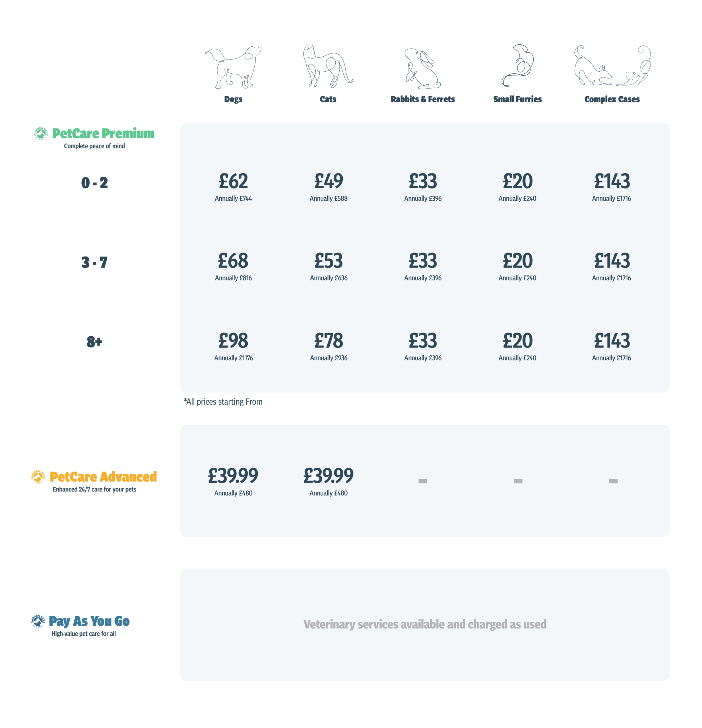Click the PetCare Advanced plan title

[x=103, y=477]
